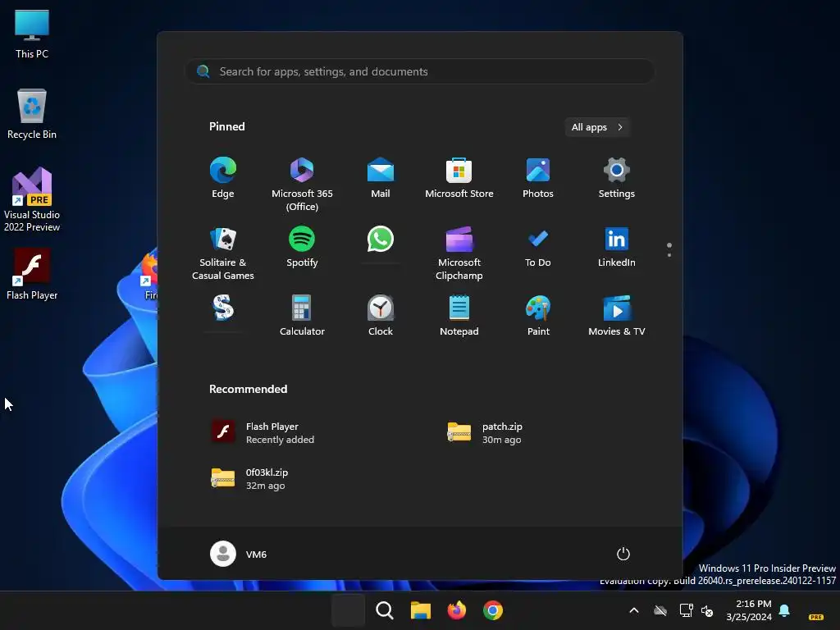The image size is (840, 630).
Task: Show hidden system tray icons chevron
Action: pos(634,610)
